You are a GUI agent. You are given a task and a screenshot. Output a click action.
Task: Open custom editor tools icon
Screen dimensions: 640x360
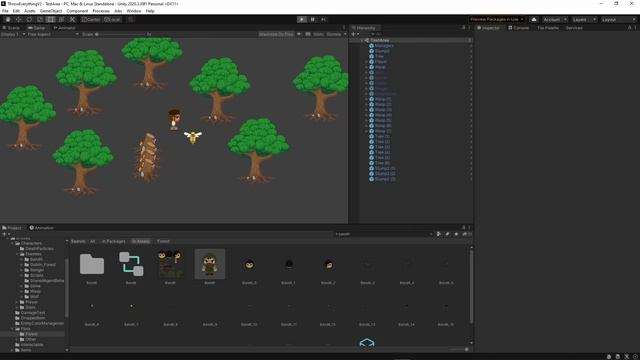[72, 19]
